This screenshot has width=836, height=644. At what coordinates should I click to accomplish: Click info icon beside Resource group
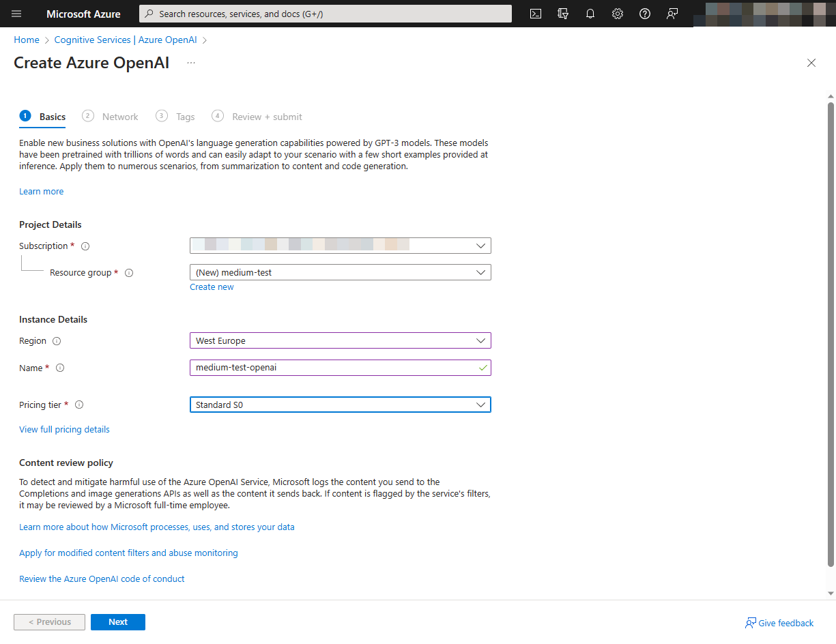click(129, 273)
